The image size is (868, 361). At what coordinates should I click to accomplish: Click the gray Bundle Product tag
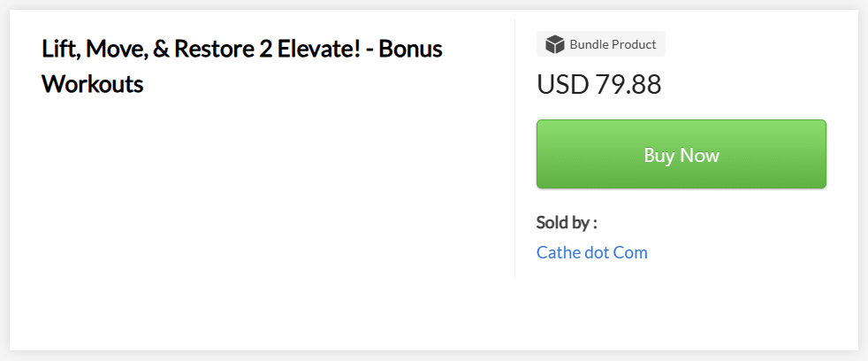601,44
